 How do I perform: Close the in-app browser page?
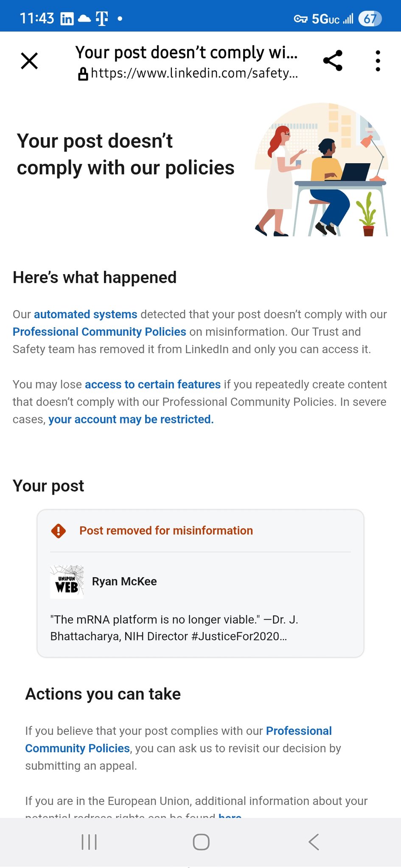(x=29, y=61)
